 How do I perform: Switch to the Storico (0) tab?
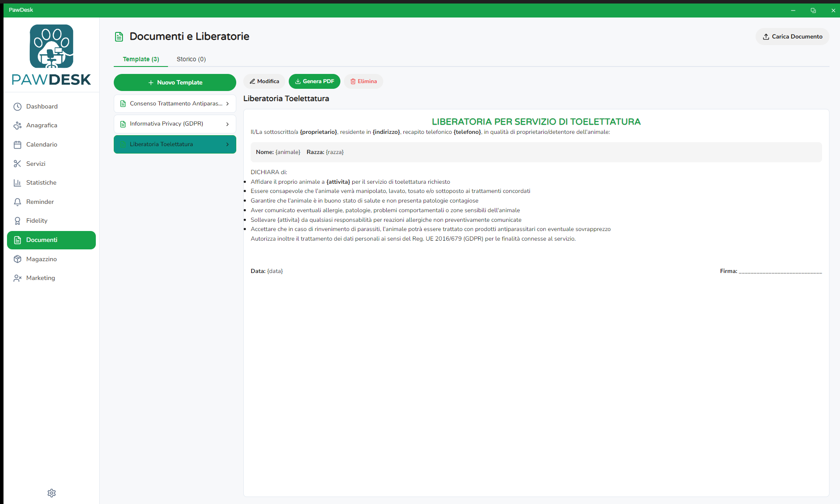(191, 59)
